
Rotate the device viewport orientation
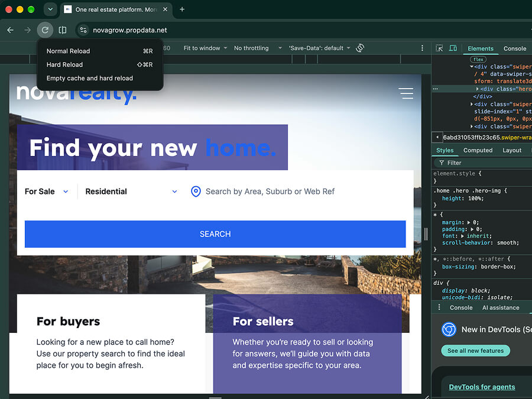360,48
